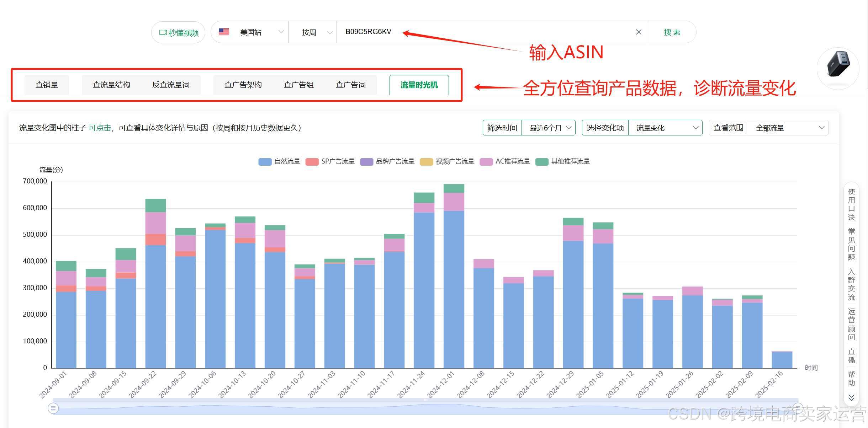Click the 可点击 green link text
This screenshot has height=428, width=868.
pyautogui.click(x=100, y=128)
